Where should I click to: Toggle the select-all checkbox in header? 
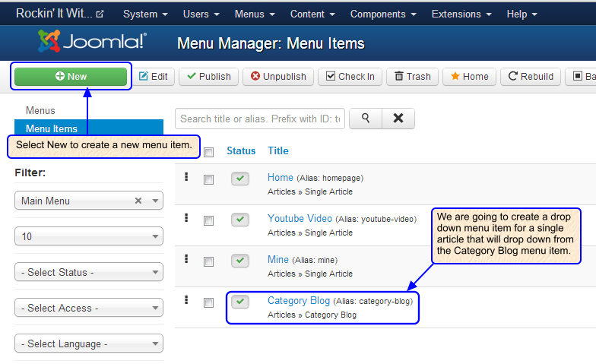[208, 152]
